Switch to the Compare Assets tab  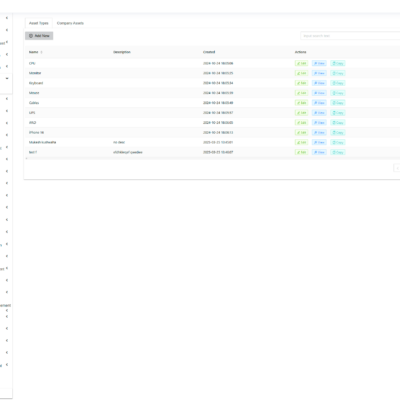click(x=70, y=23)
